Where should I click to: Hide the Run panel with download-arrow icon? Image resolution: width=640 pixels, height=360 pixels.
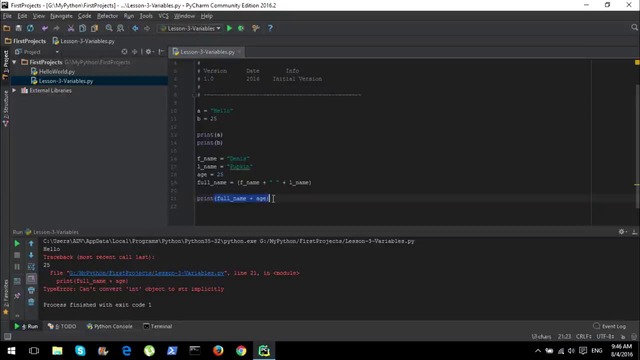pos(634,231)
